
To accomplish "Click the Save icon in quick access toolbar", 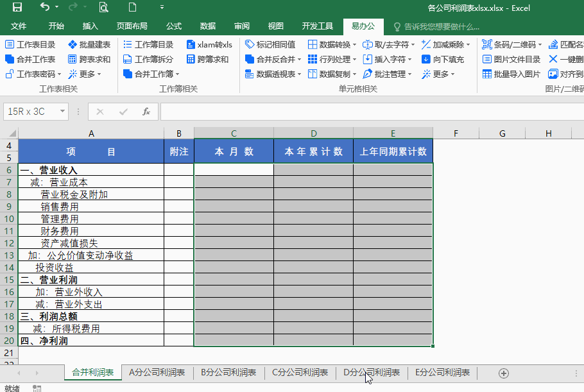I will pos(17,7).
